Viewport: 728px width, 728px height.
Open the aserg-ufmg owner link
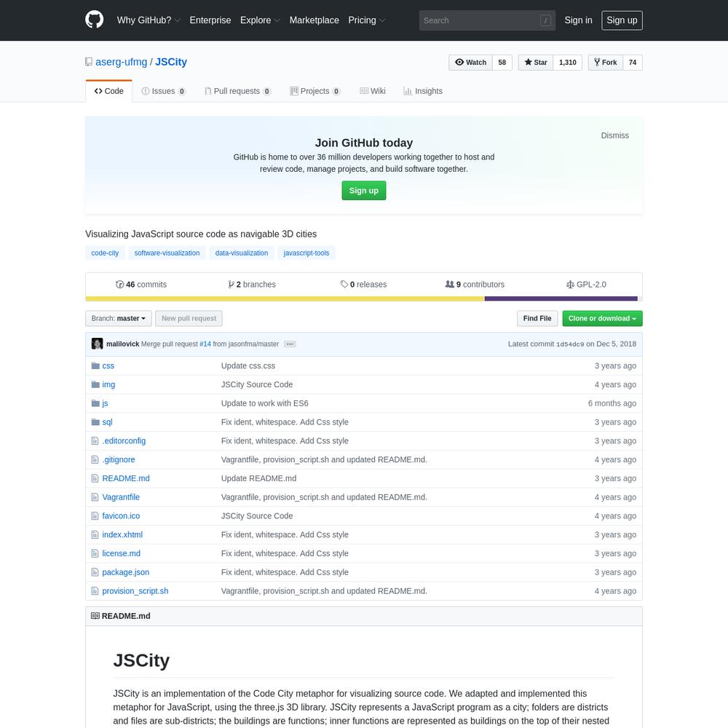tap(121, 62)
